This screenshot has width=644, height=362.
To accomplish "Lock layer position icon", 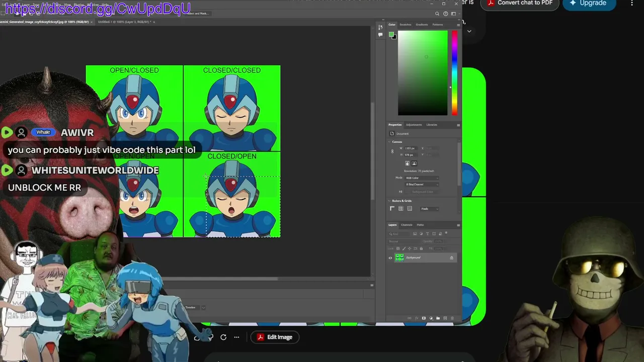I will pos(410,248).
